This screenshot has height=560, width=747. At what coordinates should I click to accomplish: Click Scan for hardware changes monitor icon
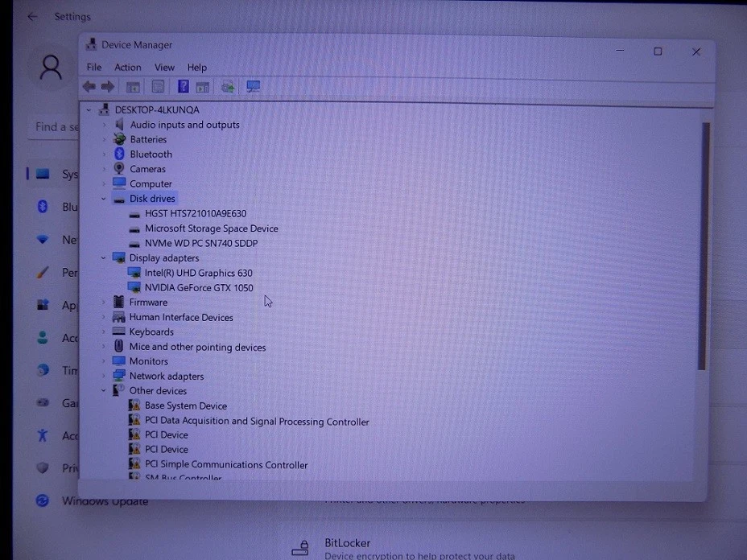pos(254,87)
